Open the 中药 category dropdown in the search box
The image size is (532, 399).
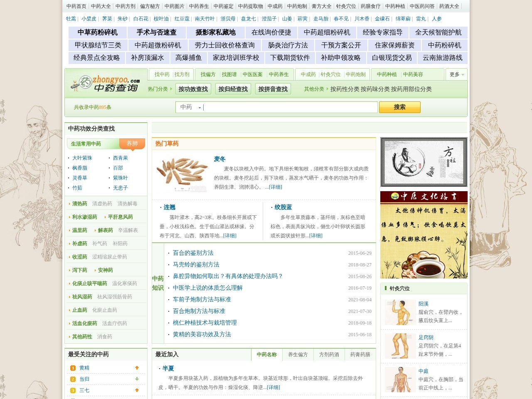click(x=190, y=107)
